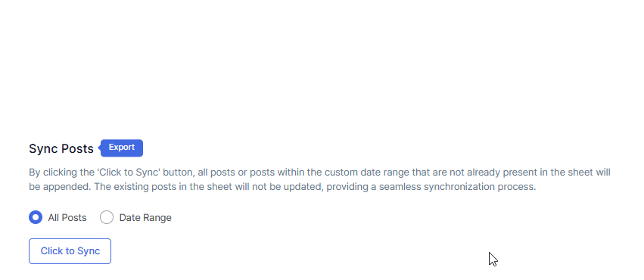Click the Date Range label text
This screenshot has width=644, height=280.
point(145,217)
